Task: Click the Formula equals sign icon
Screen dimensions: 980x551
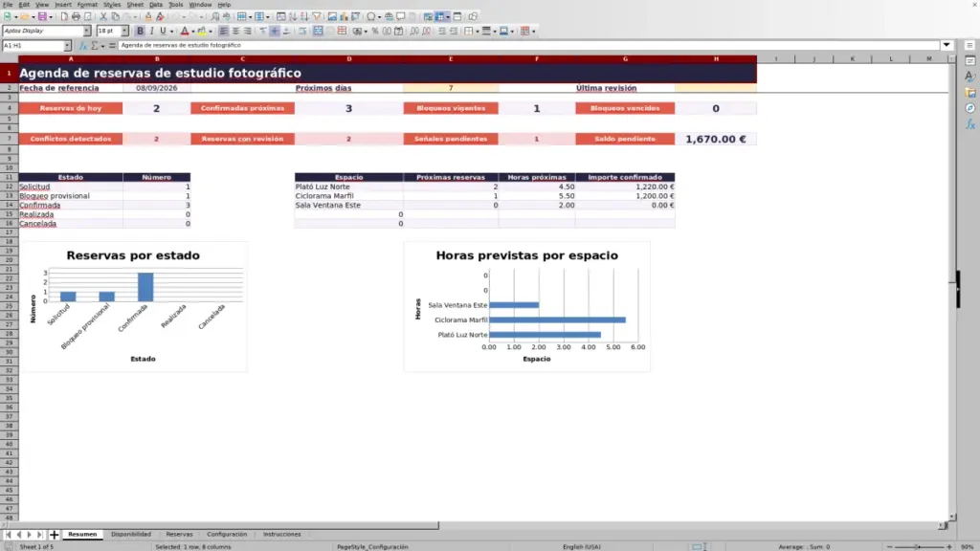Action: (x=112, y=46)
